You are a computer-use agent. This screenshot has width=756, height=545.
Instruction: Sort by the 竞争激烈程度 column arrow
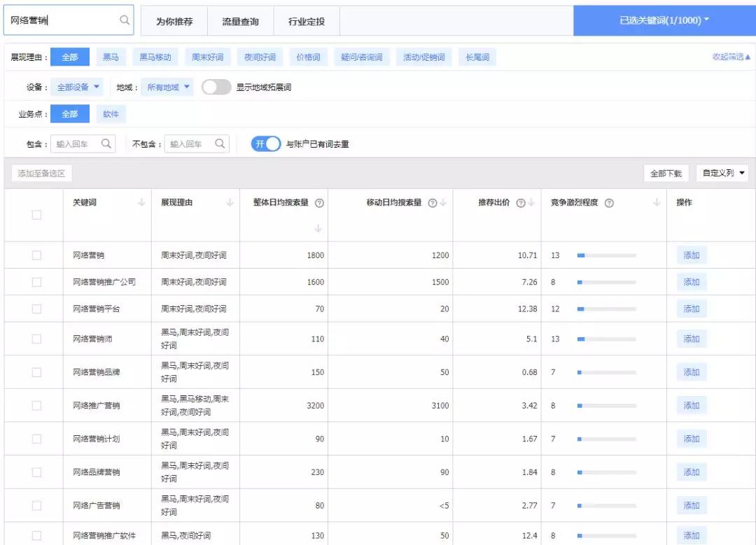657,203
